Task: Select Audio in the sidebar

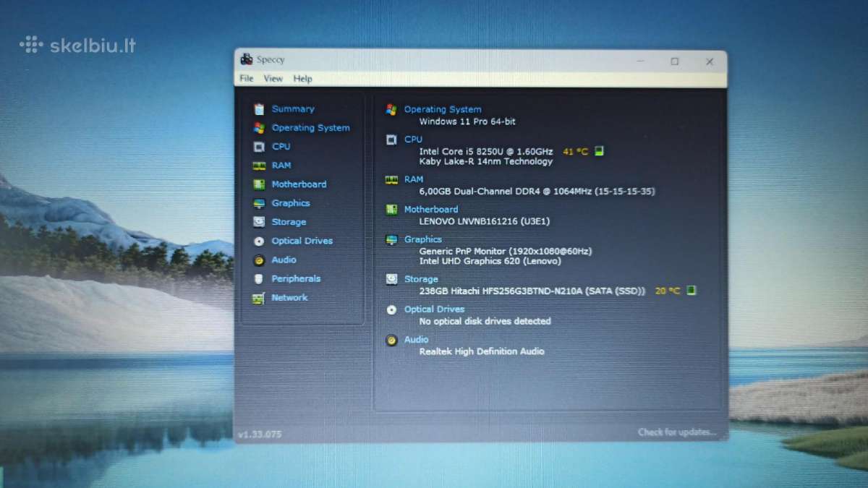Action: tap(284, 260)
